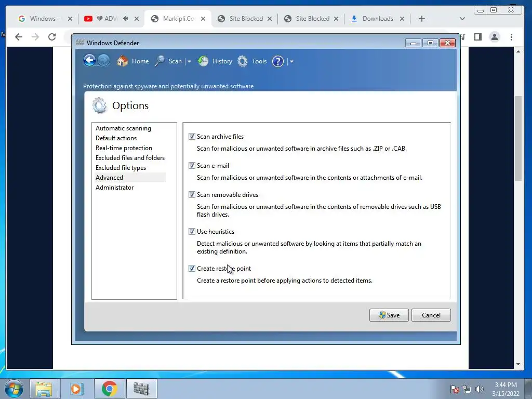Click scrollbar down arrow in Chrome
Image resolution: width=532 pixels, height=399 pixels.
(518, 364)
